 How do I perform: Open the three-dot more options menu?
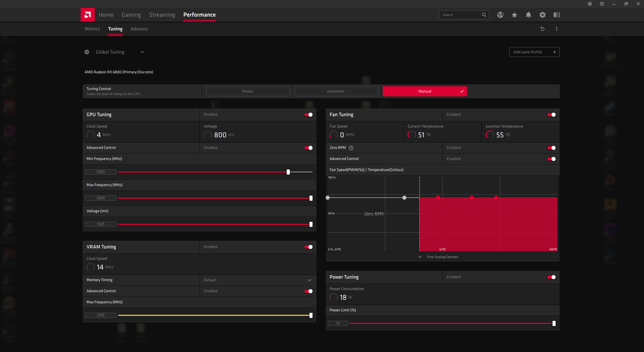(x=556, y=29)
